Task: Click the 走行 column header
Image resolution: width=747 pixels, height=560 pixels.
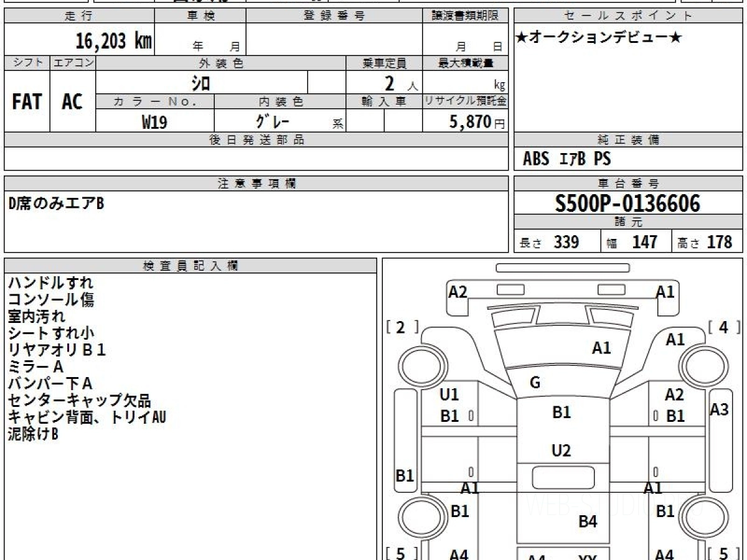Action: (x=78, y=16)
